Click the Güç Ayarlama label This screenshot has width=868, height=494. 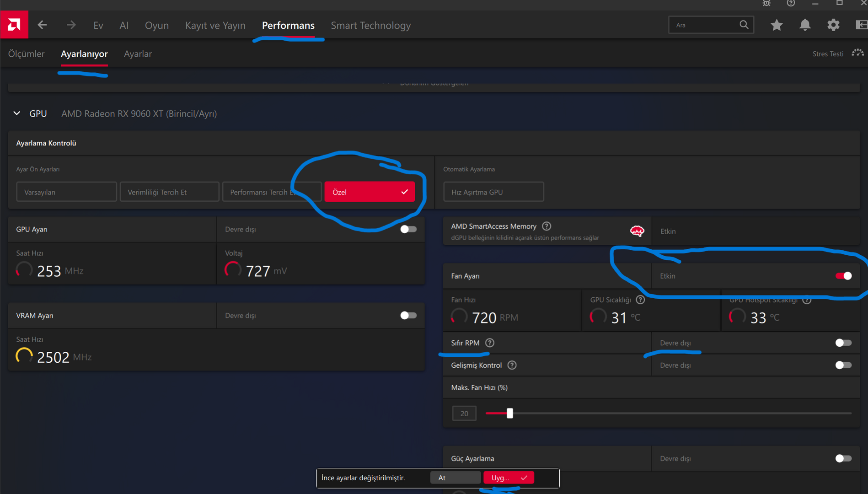click(472, 458)
